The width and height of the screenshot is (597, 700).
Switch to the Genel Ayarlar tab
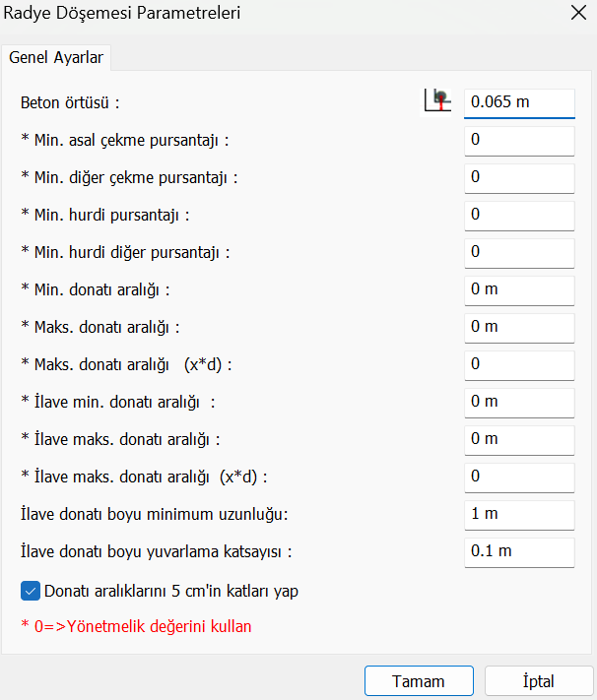(x=56, y=57)
